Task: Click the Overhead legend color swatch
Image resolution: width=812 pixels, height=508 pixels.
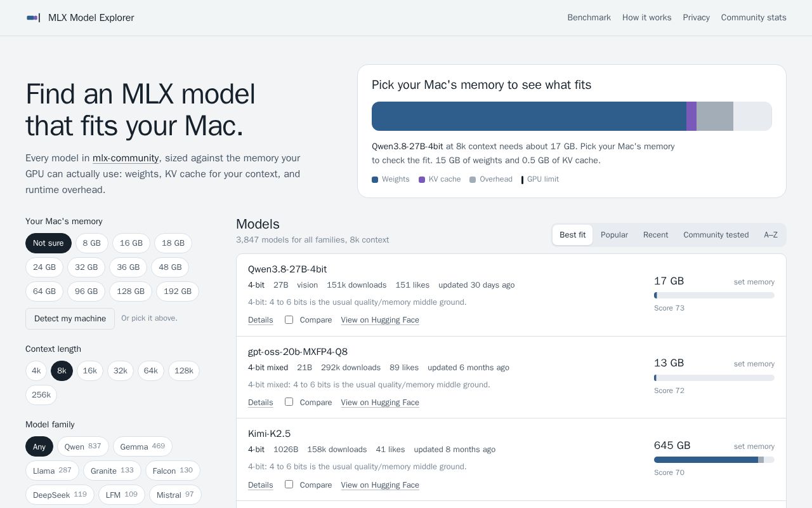Action: (x=473, y=180)
